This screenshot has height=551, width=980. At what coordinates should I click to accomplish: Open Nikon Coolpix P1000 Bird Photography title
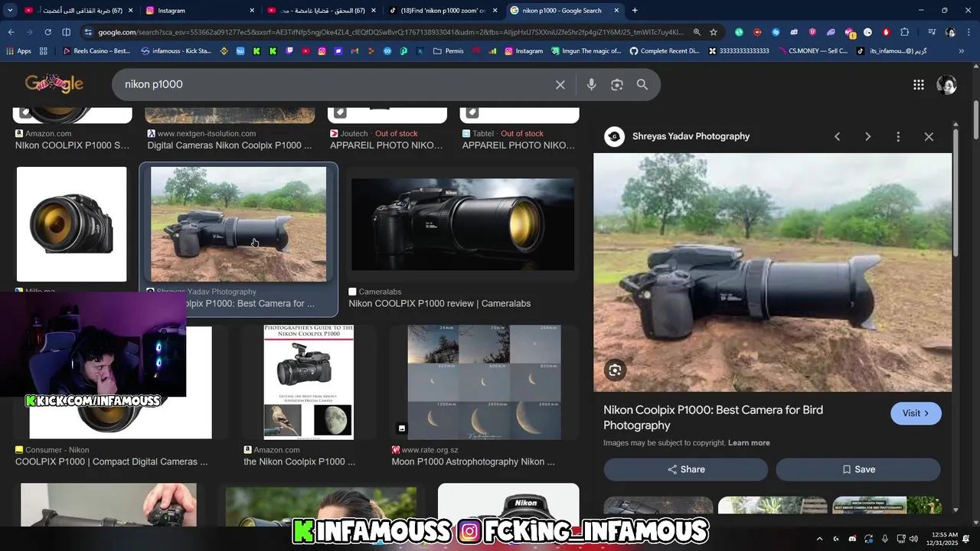point(713,418)
